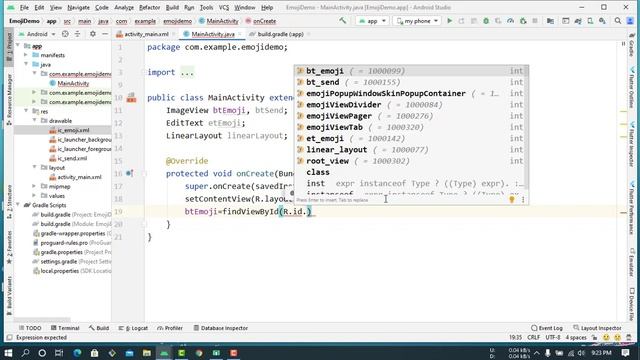Click the Make Project hammer icon
This screenshot has width=640, height=360.
point(342,20)
